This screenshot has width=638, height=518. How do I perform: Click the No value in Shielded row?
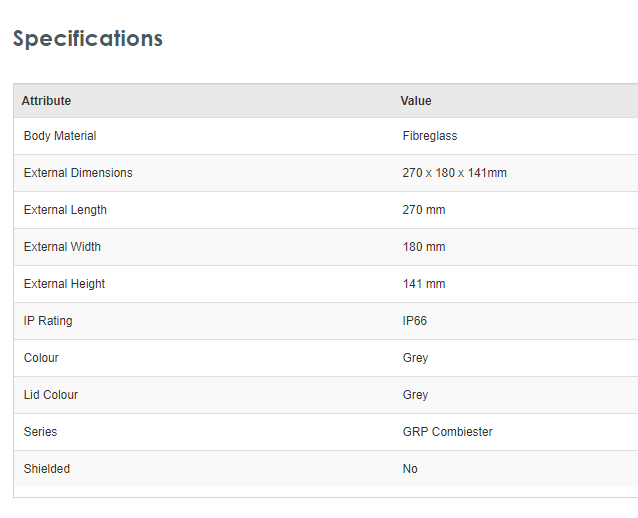pos(410,469)
